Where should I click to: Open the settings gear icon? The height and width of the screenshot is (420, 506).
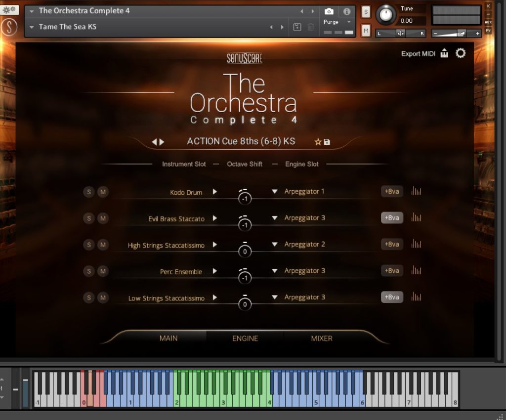(461, 53)
